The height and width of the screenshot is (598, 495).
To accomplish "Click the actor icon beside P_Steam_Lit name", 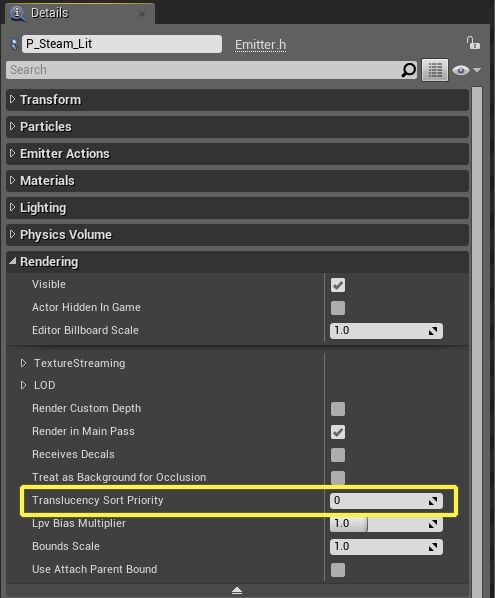I will click(x=14, y=44).
